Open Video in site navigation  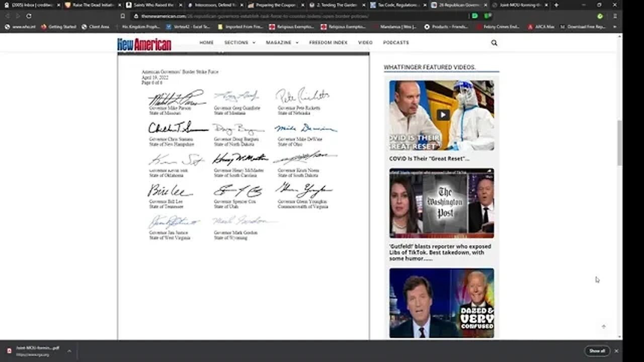pos(365,43)
